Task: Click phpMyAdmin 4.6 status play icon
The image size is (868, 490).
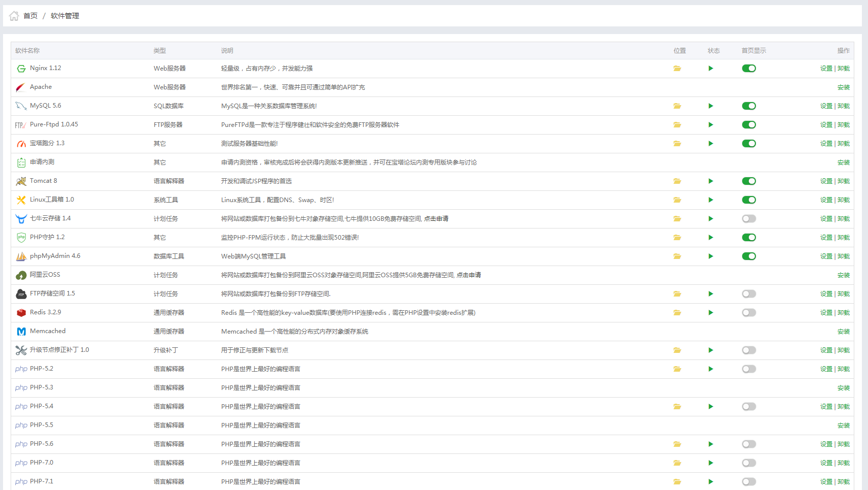Action: click(711, 256)
